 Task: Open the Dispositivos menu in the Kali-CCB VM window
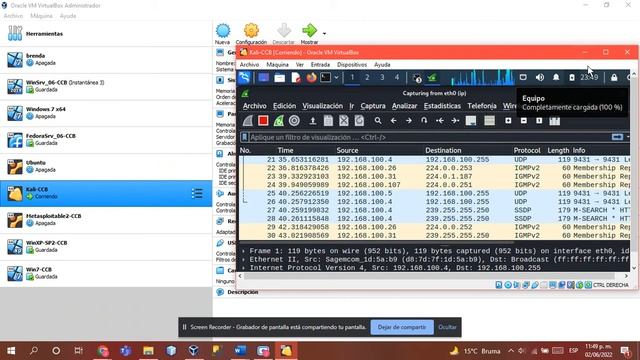point(352,65)
